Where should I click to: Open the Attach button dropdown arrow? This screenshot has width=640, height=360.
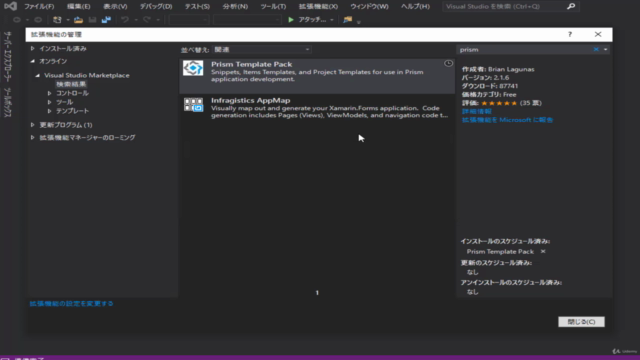pos(332,20)
